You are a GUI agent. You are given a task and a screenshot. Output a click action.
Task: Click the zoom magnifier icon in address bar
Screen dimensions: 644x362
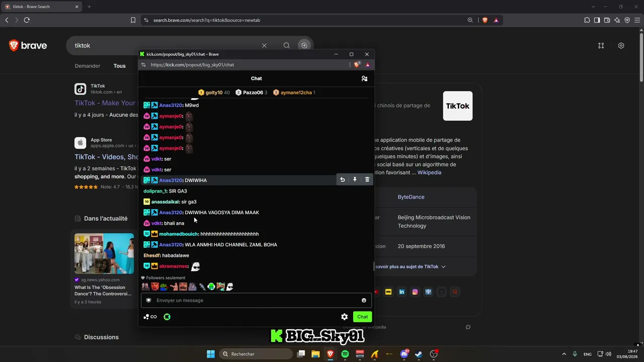click(x=470, y=20)
